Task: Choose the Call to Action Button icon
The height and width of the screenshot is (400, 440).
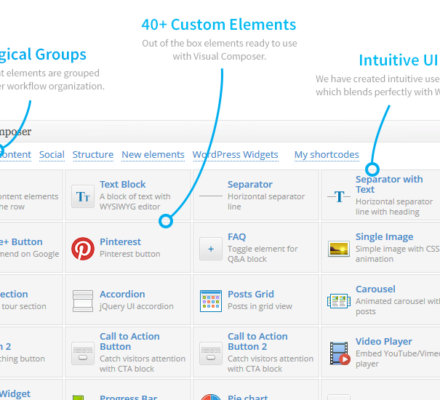Action: (83, 353)
